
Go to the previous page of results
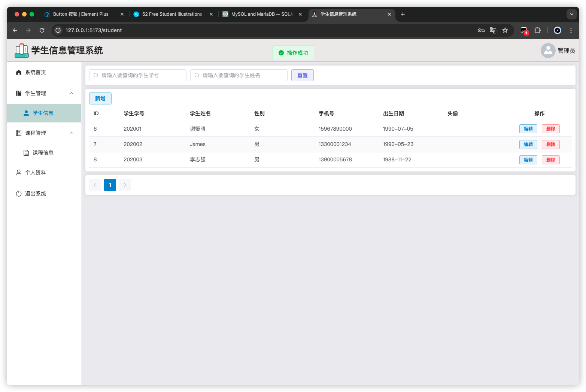95,185
